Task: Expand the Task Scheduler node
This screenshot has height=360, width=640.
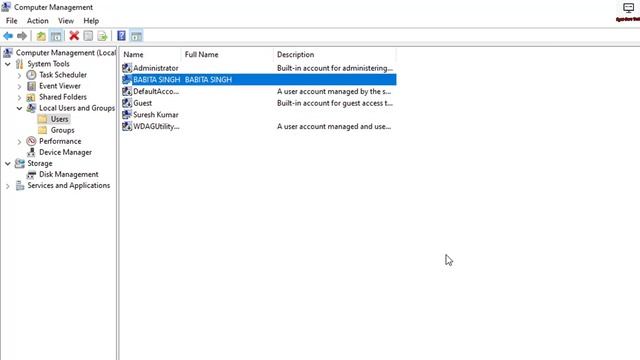Action: [x=19, y=75]
